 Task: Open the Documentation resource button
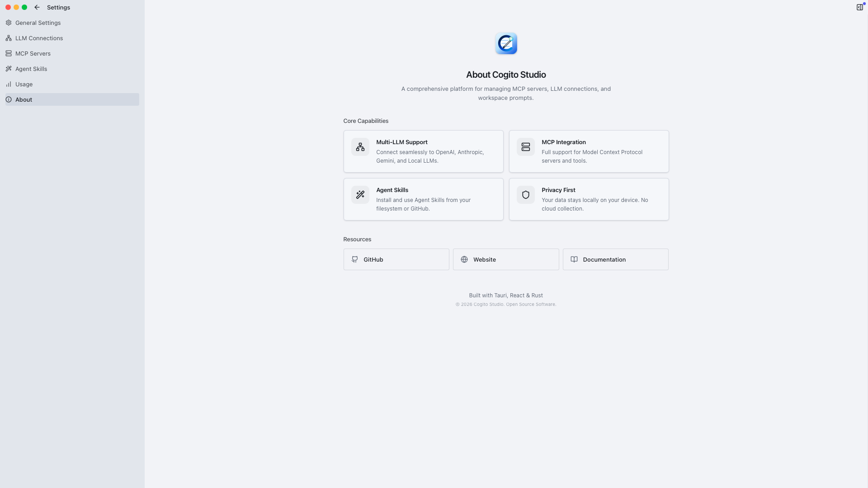pyautogui.click(x=616, y=259)
